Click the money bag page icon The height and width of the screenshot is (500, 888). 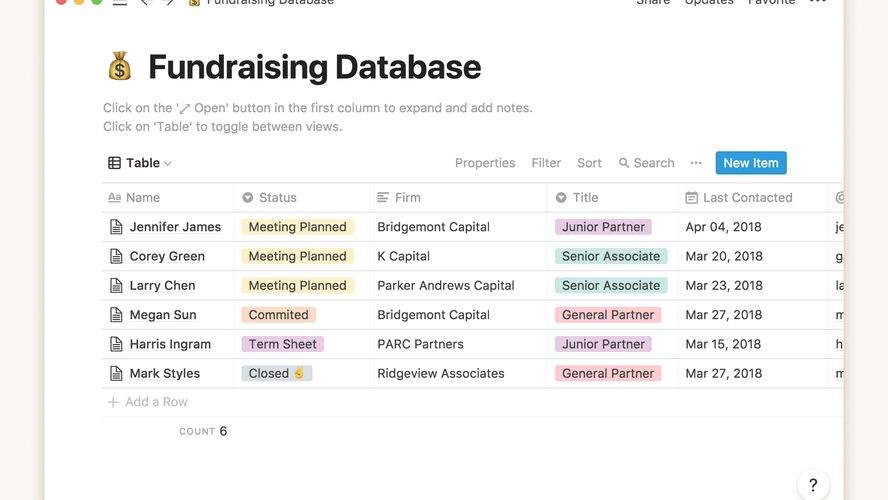click(120, 67)
